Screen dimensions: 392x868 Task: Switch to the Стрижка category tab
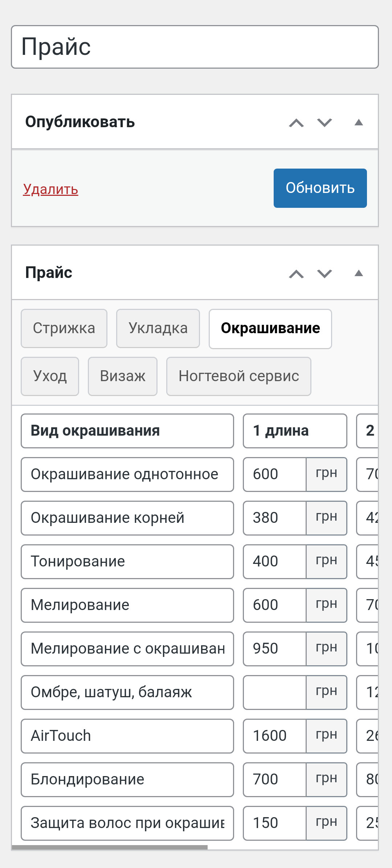click(x=64, y=328)
